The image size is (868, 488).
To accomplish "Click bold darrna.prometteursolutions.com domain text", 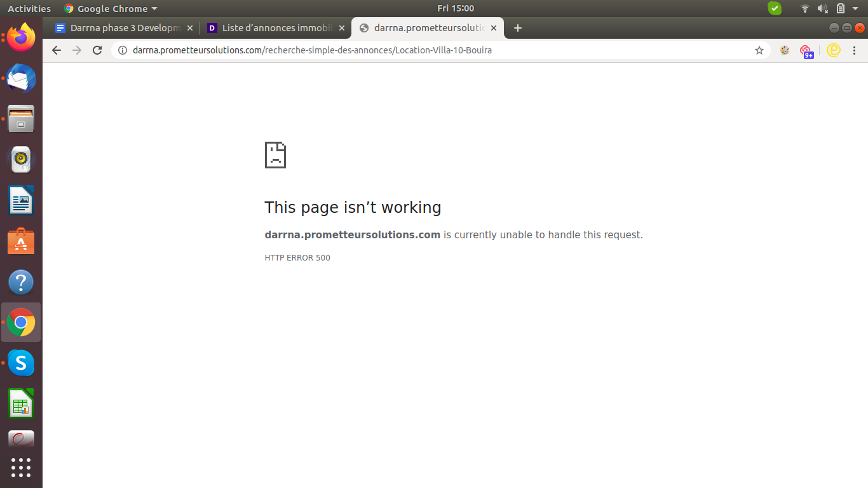I will point(352,234).
